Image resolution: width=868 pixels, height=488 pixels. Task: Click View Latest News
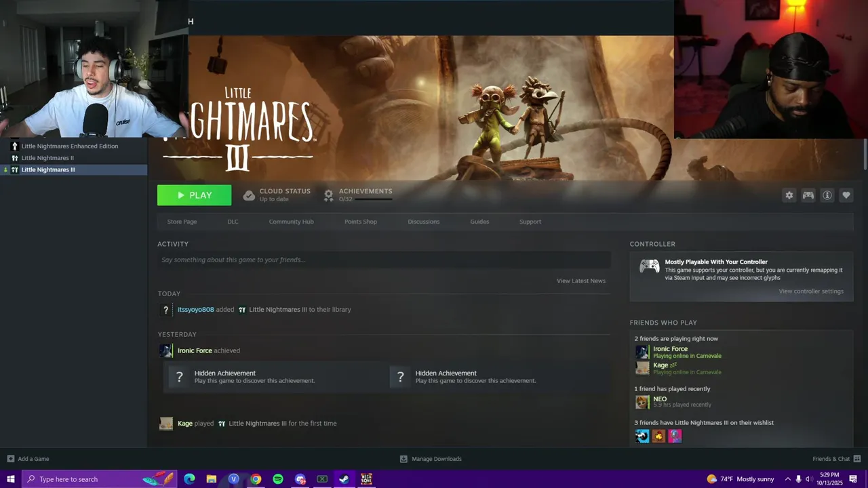[580, 281]
